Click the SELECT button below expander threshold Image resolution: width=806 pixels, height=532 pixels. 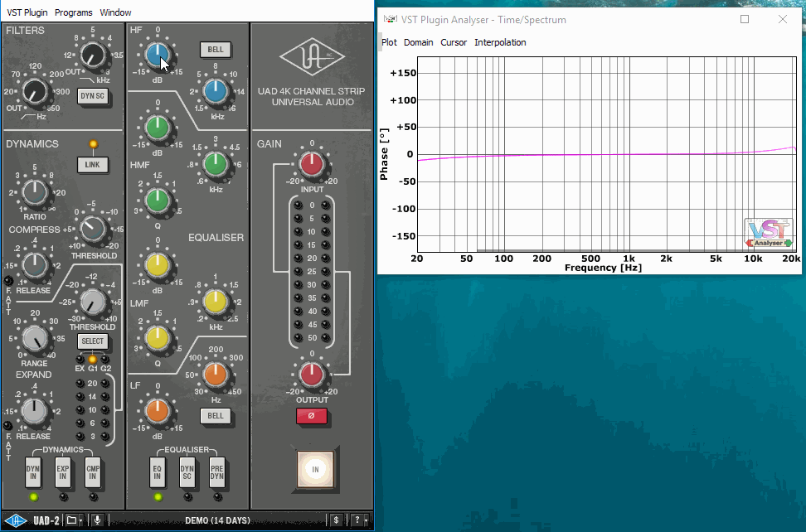[93, 341]
